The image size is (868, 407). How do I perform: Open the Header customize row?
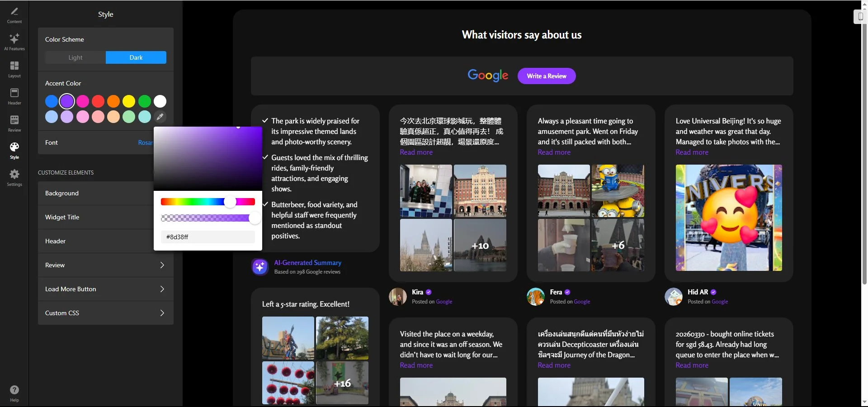click(96, 241)
